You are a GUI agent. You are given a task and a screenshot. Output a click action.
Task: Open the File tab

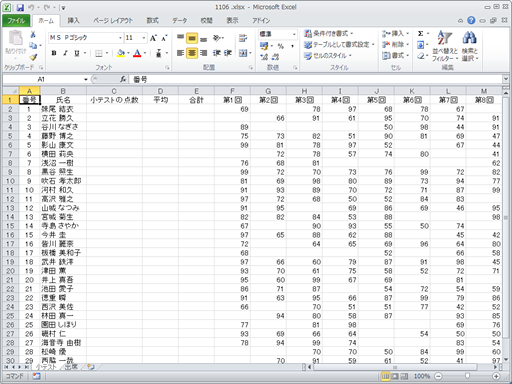click(x=16, y=21)
